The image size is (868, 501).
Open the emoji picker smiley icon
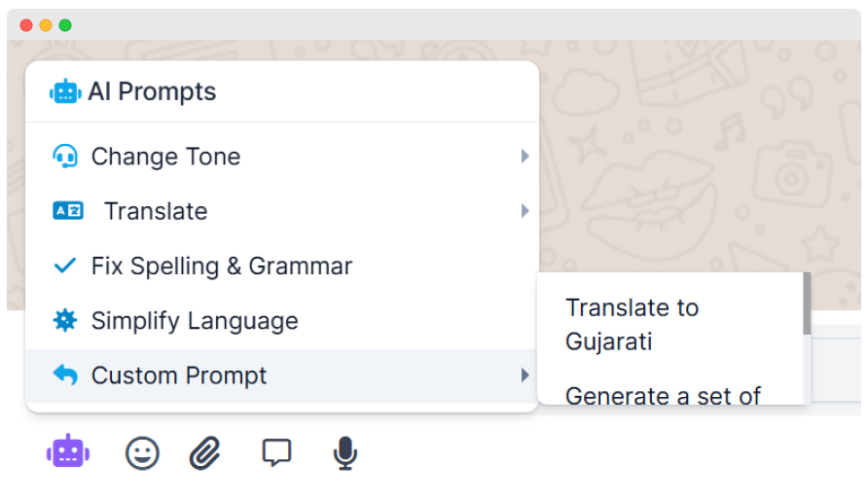142,452
